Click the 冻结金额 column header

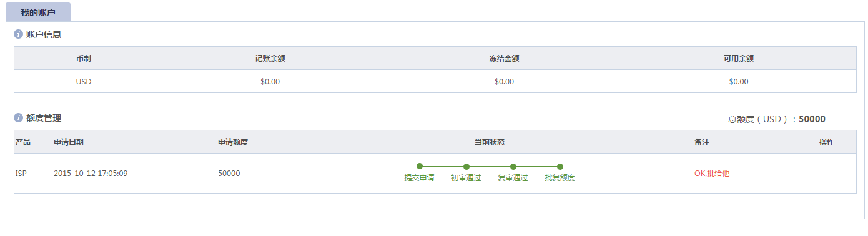coord(504,58)
